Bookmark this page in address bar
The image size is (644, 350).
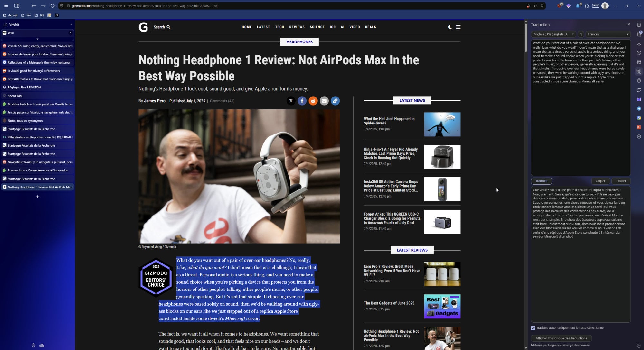(542, 6)
